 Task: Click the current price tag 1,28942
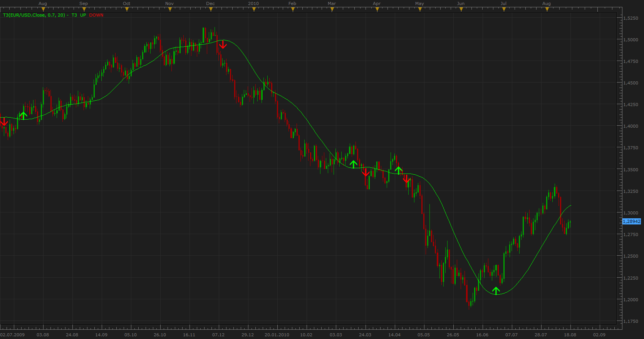632,221
